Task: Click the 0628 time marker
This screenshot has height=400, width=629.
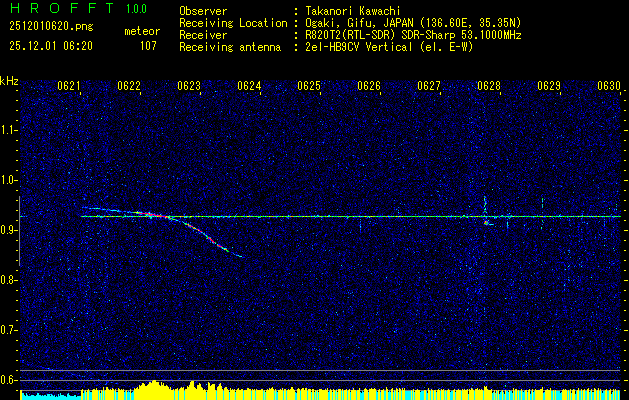Action: [x=489, y=86]
